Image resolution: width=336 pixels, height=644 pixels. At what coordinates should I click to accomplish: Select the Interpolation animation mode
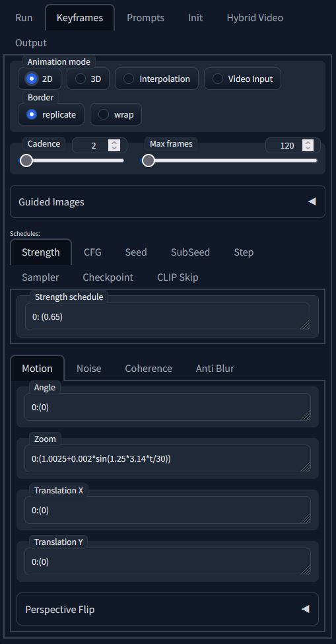156,79
